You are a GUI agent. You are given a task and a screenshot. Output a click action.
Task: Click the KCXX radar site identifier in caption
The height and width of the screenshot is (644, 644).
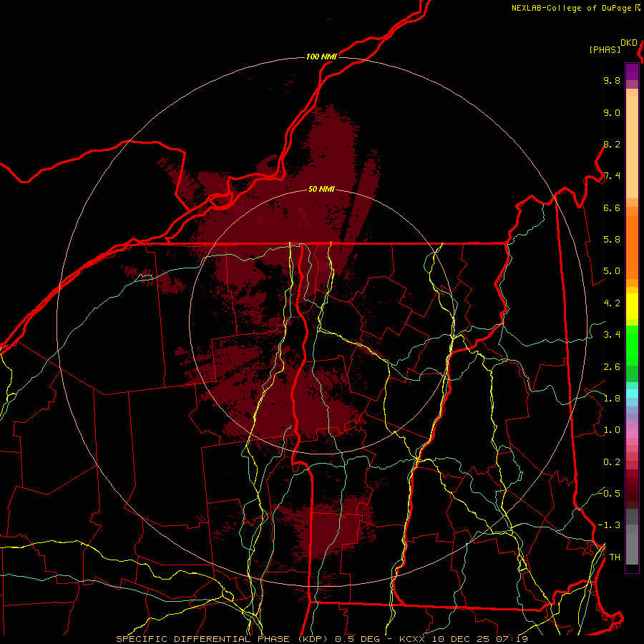(412, 639)
